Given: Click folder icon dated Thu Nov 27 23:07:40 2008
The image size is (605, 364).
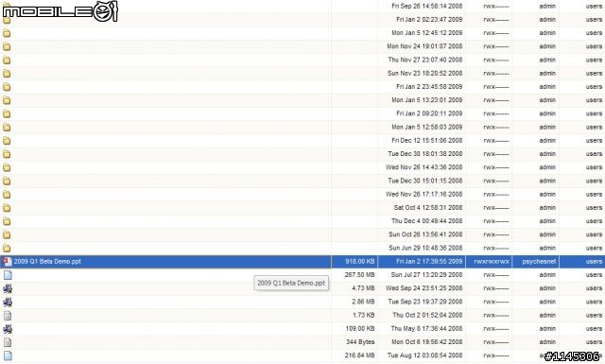Looking at the screenshot, I should [7, 61].
